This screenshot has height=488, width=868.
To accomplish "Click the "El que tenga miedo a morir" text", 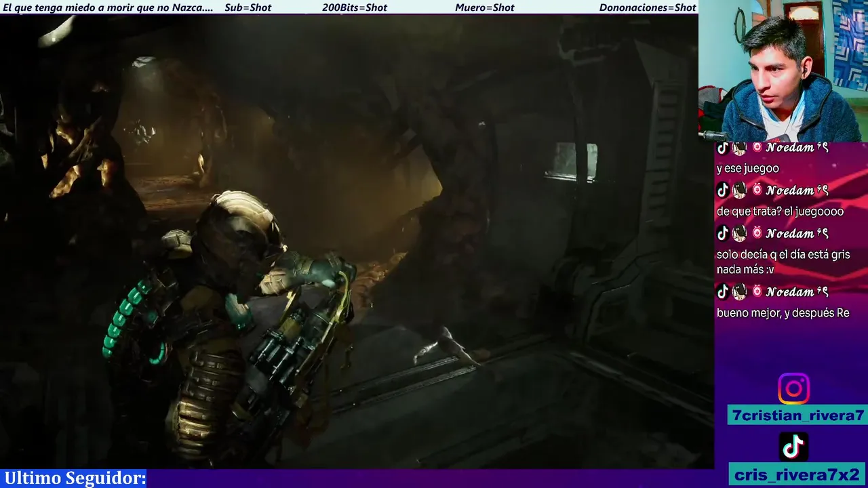I will (x=108, y=7).
